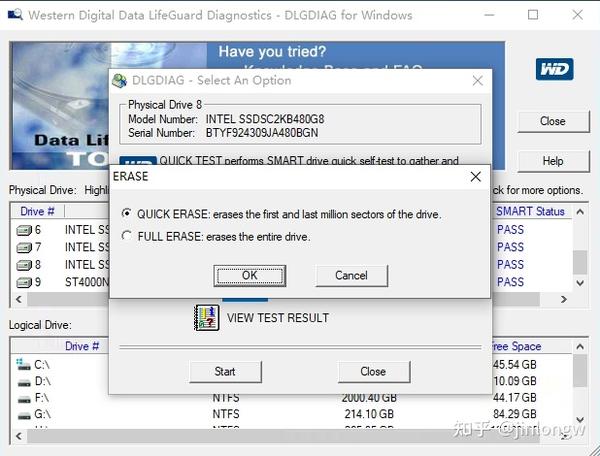This screenshot has height=456, width=600.
Task: Click ST4000N model text for drive 9
Action: click(87, 282)
